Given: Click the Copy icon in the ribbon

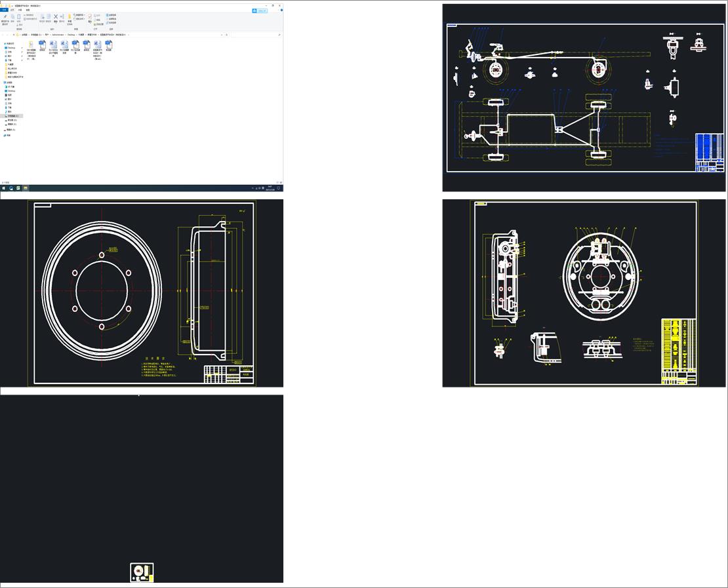Looking at the screenshot, I should [12, 17].
